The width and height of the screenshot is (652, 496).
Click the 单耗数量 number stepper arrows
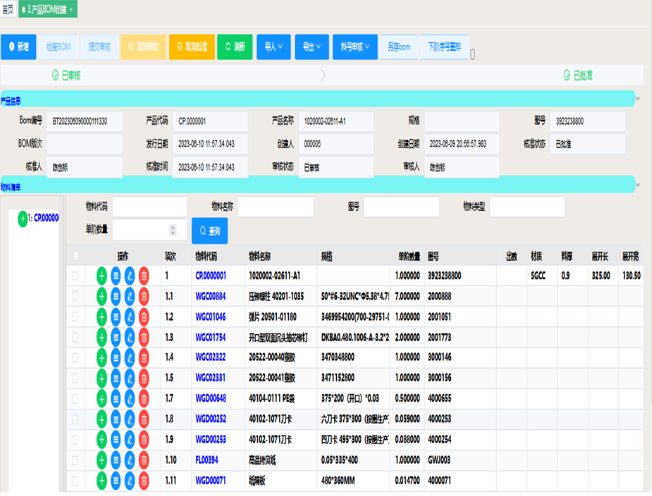(173, 230)
